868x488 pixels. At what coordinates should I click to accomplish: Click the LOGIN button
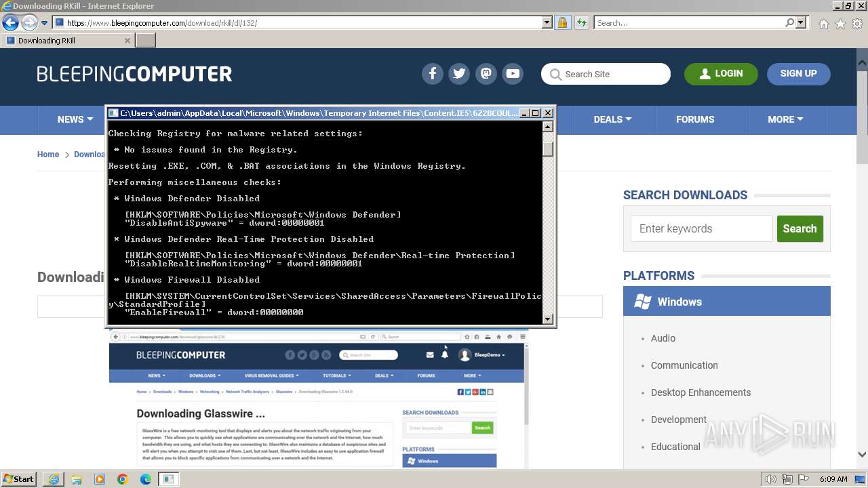tap(721, 74)
